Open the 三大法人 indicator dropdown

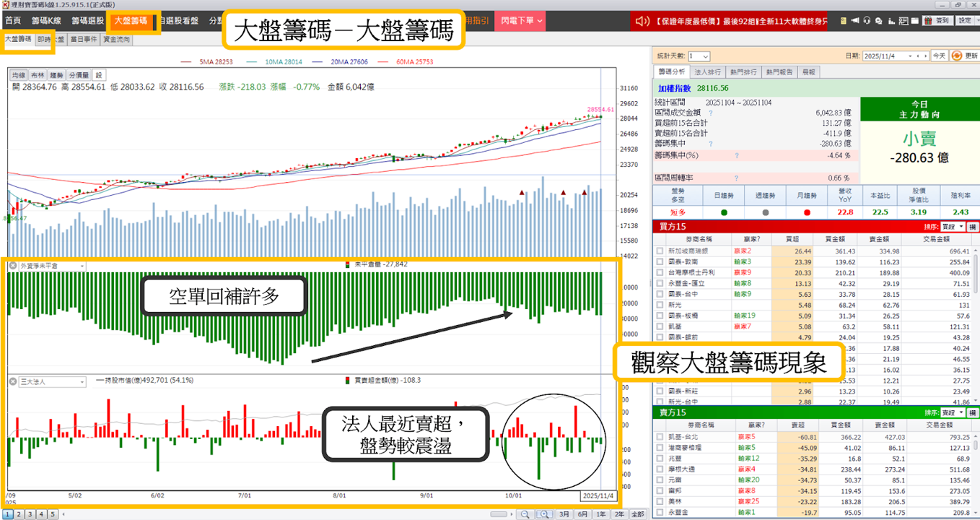pos(82,381)
